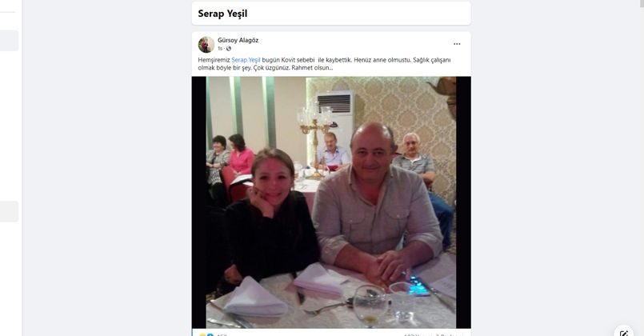Visit the Gürsoy Alagöz author name link
Screen dimensions: 644x336
click(238, 40)
